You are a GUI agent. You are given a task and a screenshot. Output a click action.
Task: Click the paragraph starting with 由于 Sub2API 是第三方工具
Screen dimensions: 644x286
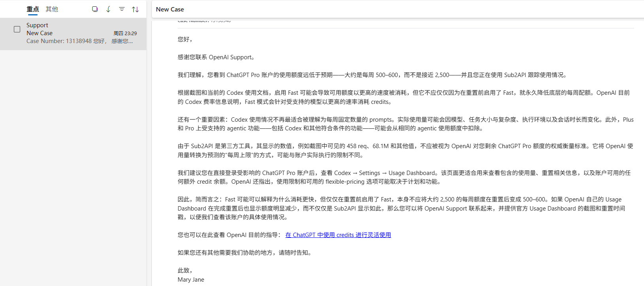pyautogui.click(x=405, y=151)
